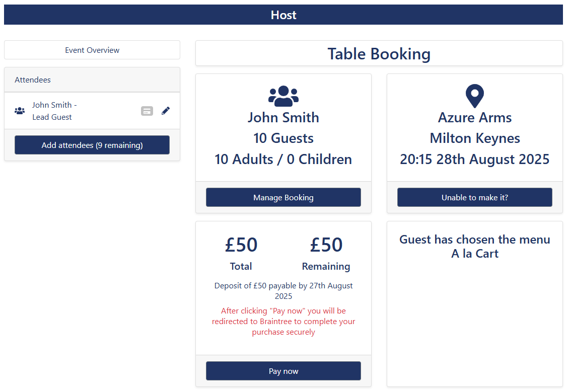Click the Pay now button
568x392 pixels.
coord(283,371)
